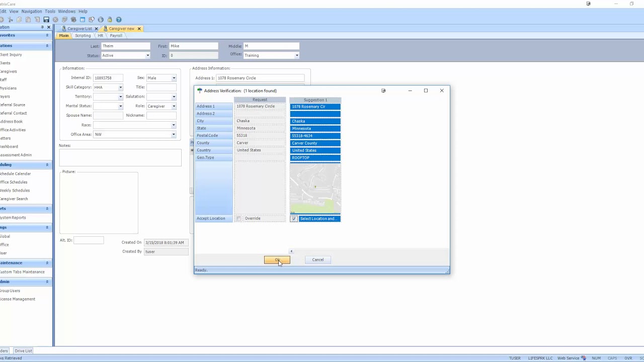
Task: Click the padlock toolbar icon
Action: pyautogui.click(x=110, y=20)
